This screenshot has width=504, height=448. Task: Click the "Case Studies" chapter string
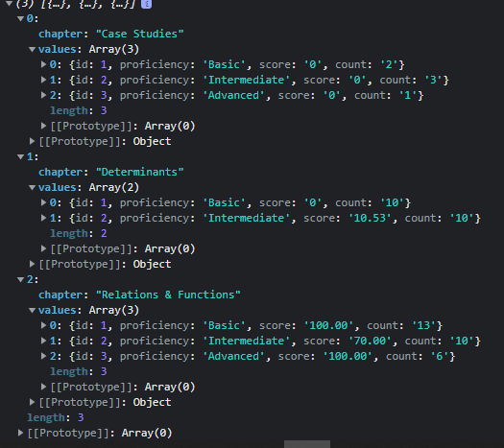140,34
